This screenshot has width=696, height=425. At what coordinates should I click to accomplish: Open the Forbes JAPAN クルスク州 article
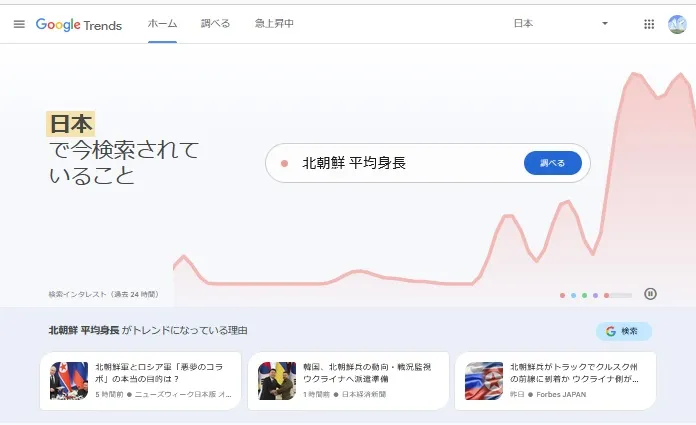point(555,381)
